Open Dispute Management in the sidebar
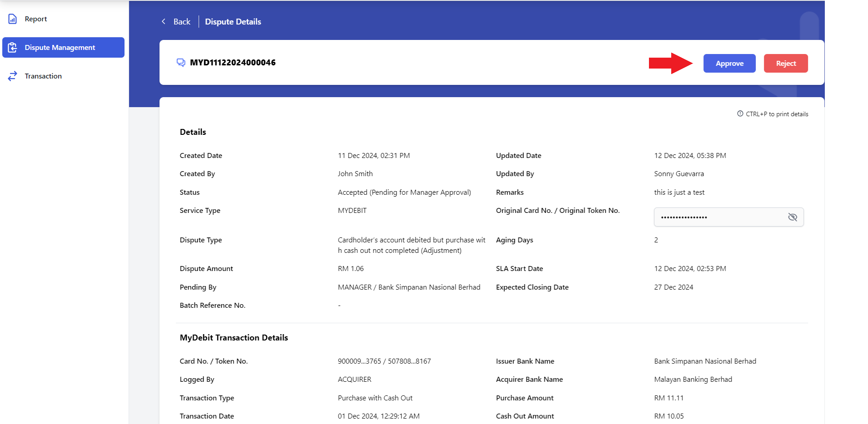 click(63, 47)
